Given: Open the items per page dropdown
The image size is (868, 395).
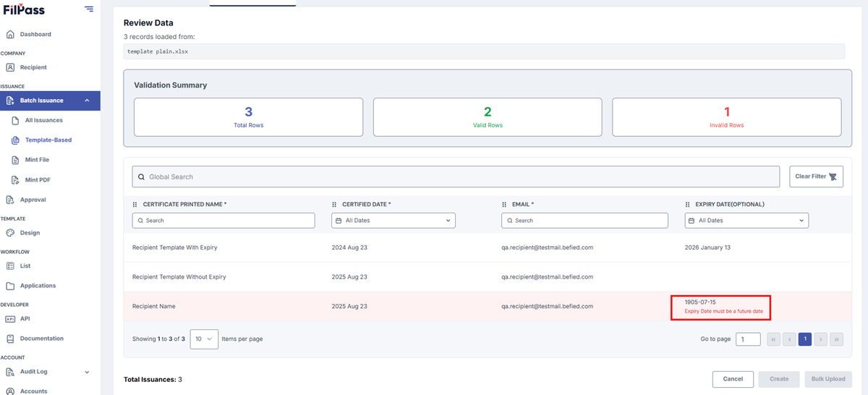Looking at the screenshot, I should [x=204, y=339].
